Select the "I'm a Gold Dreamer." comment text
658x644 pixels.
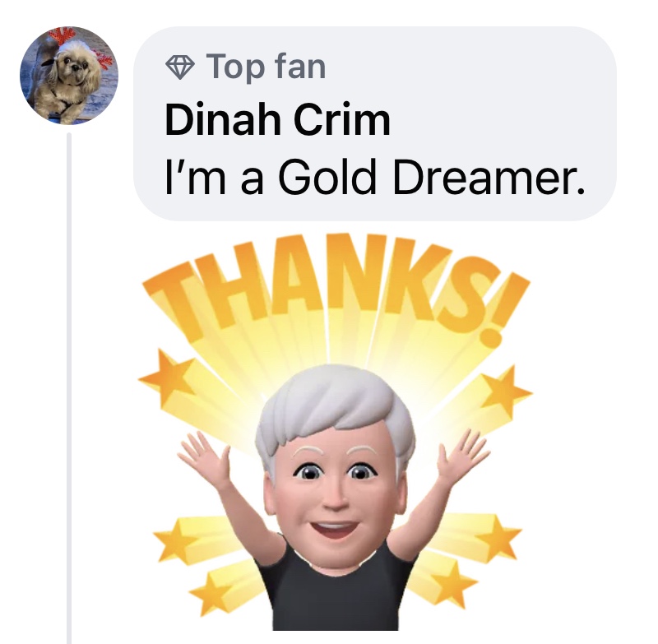(x=375, y=179)
